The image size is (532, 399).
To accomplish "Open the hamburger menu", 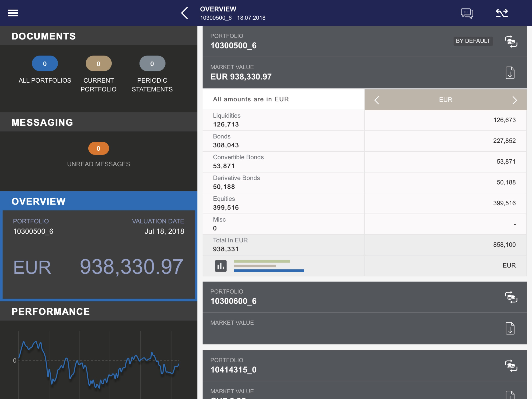I will [x=13, y=13].
